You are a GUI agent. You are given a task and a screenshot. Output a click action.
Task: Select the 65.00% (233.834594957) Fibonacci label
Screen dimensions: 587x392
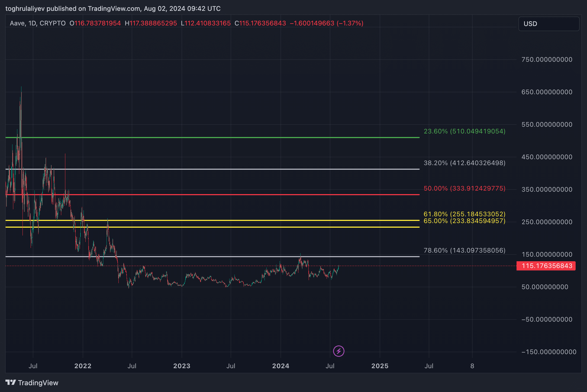465,221
